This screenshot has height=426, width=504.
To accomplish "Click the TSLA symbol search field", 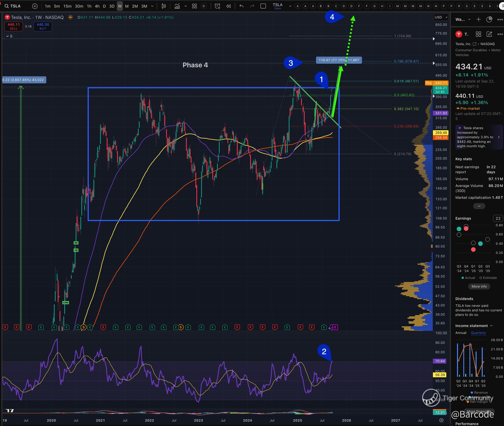I will (x=15, y=6).
